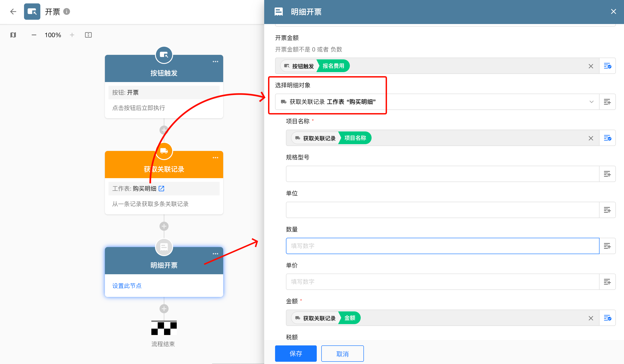Click the fit-to-screen canvas icon

point(88,35)
